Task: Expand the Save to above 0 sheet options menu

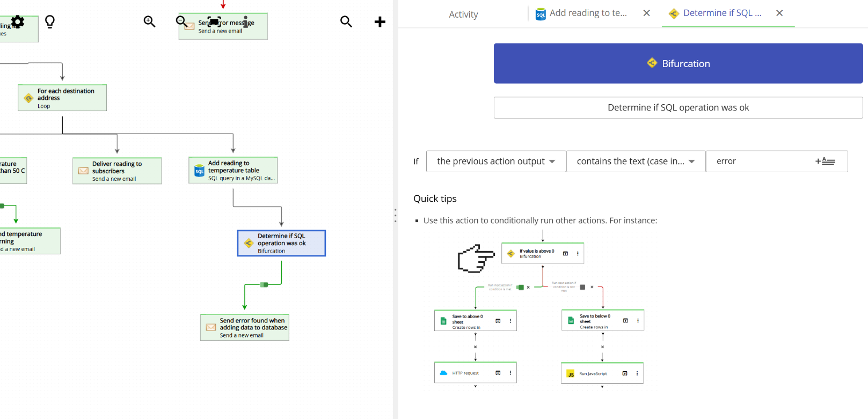Action: tap(510, 320)
